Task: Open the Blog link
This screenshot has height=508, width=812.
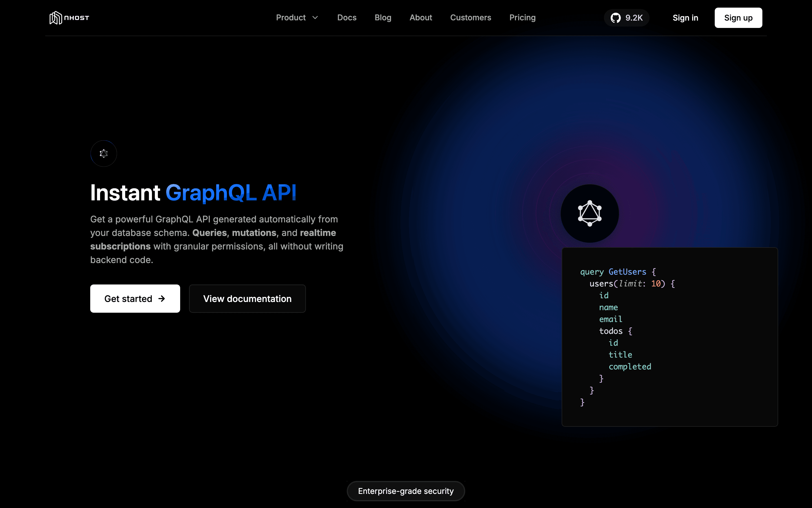Action: tap(383, 17)
